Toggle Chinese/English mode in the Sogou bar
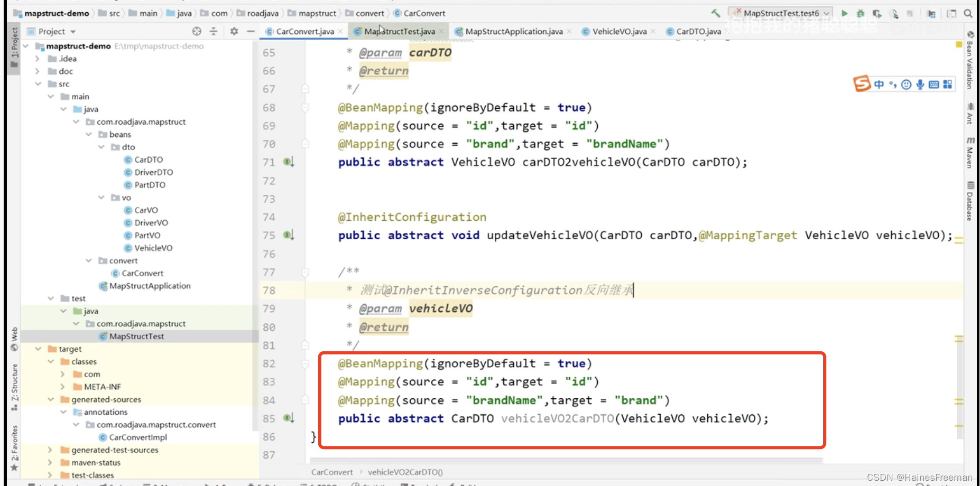The height and width of the screenshot is (486, 980). click(x=879, y=85)
